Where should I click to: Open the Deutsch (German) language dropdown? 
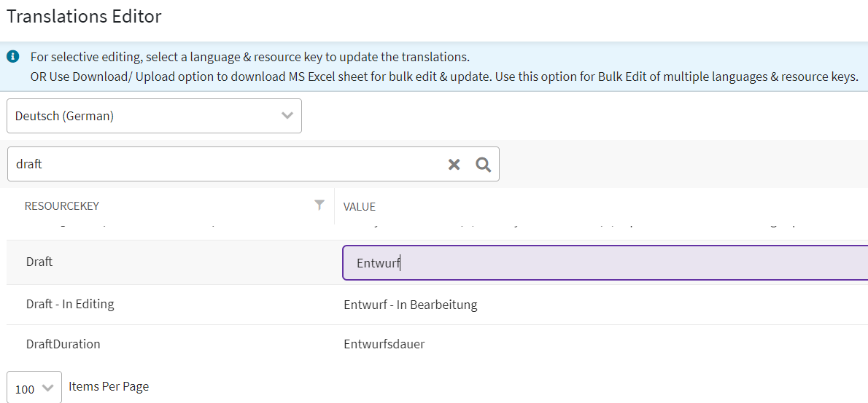click(x=146, y=116)
